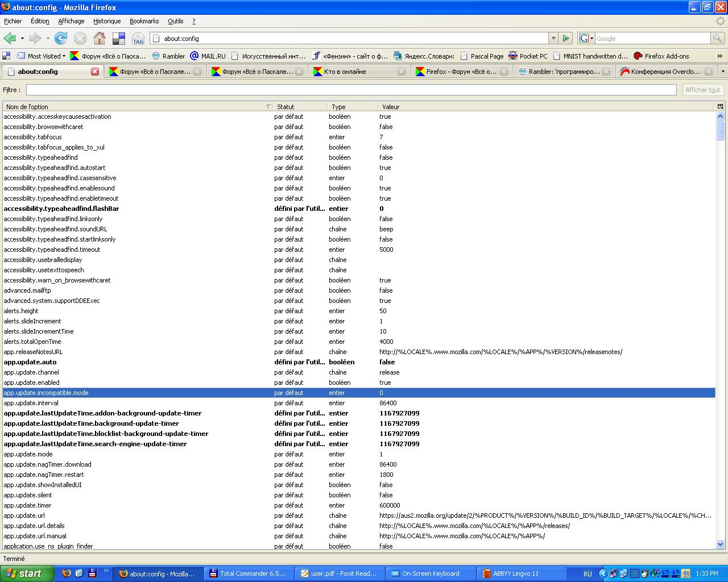Close the about:config tab
Image resolution: width=728 pixels, height=582 pixels.
(x=95, y=72)
